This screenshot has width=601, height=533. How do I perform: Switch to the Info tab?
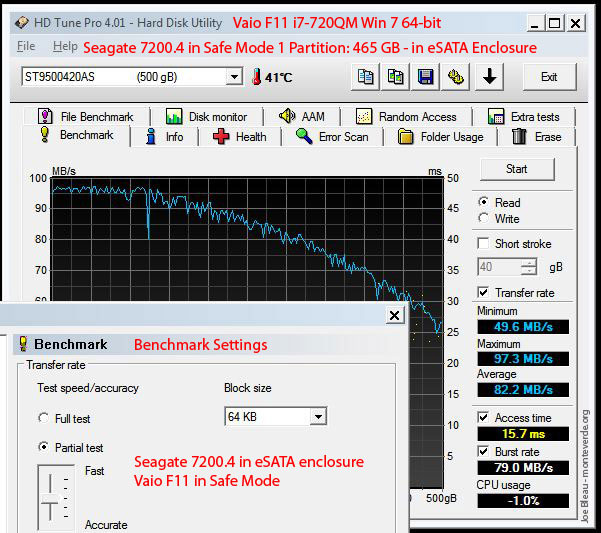165,137
